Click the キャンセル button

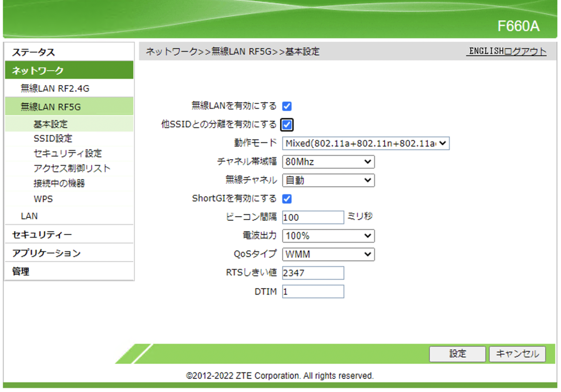coord(517,354)
